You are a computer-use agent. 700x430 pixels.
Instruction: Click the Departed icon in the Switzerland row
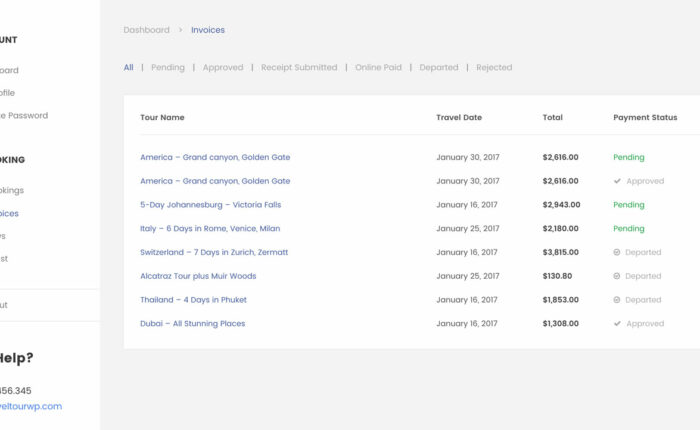pos(617,253)
